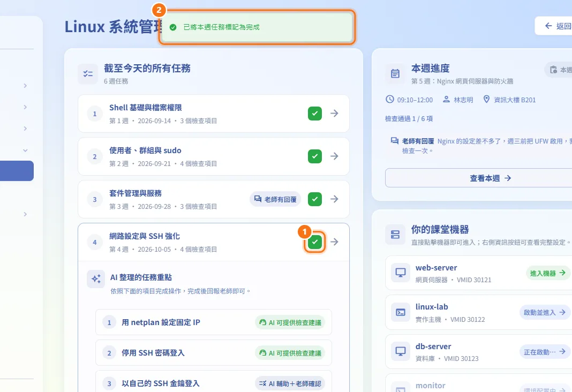572x392 pixels.
Task: Open arrow for 使用者、群組與 sudo task
Action: [335, 156]
